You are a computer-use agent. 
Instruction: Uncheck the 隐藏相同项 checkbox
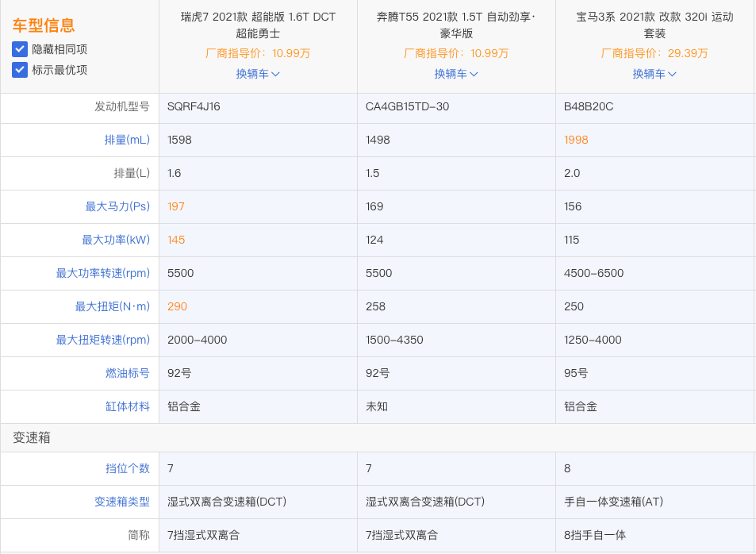pyautogui.click(x=20, y=49)
